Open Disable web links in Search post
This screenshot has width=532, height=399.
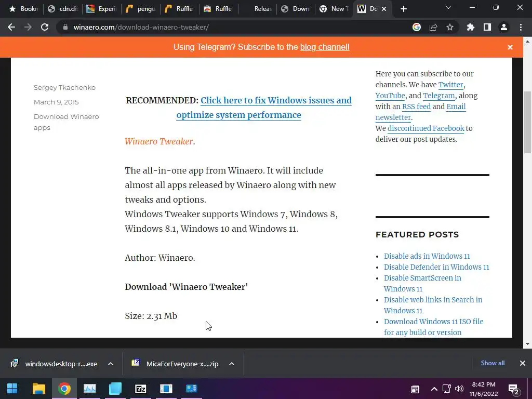tap(433, 305)
